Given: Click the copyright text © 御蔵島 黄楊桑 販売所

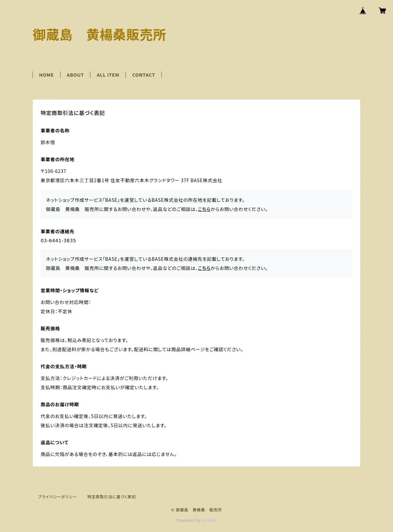Looking at the screenshot, I should click(x=196, y=510).
